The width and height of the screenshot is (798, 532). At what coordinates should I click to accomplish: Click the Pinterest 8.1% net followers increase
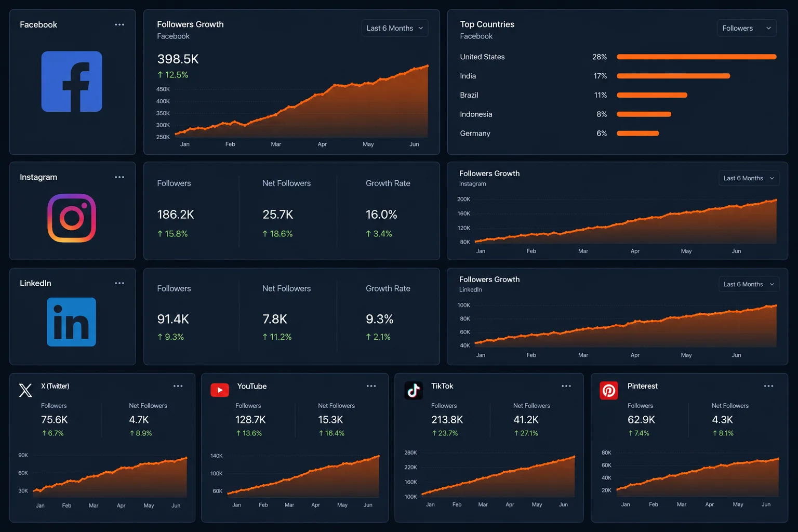point(723,433)
